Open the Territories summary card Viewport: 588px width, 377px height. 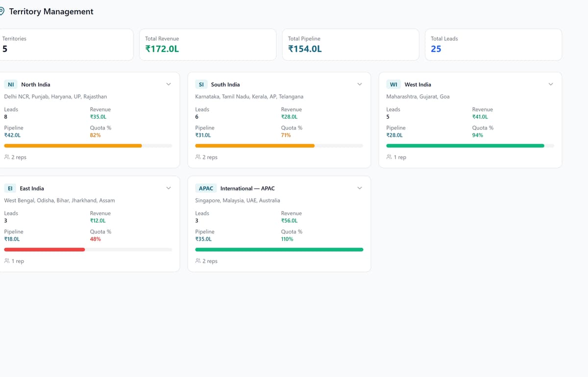(65, 45)
